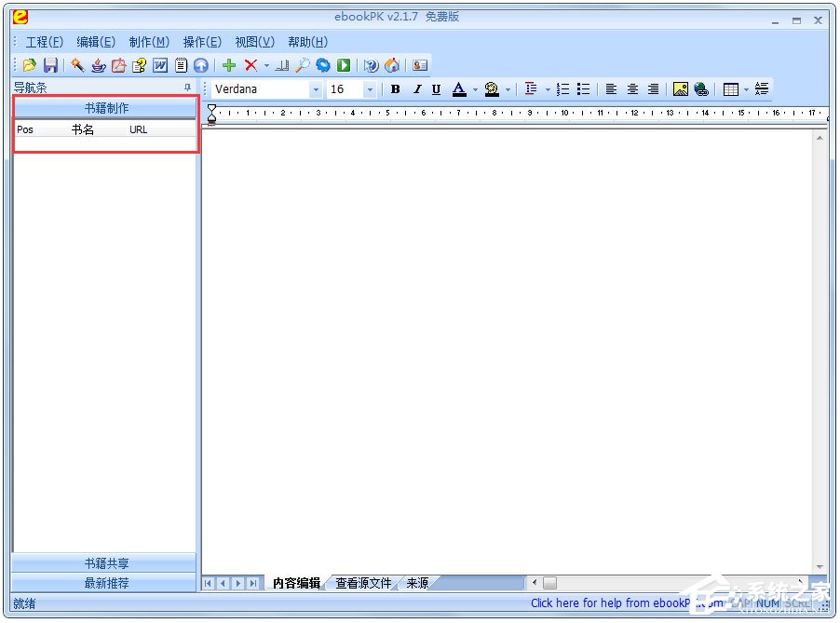Click the magnifying glass search icon
The height and width of the screenshot is (623, 840).
[x=302, y=65]
